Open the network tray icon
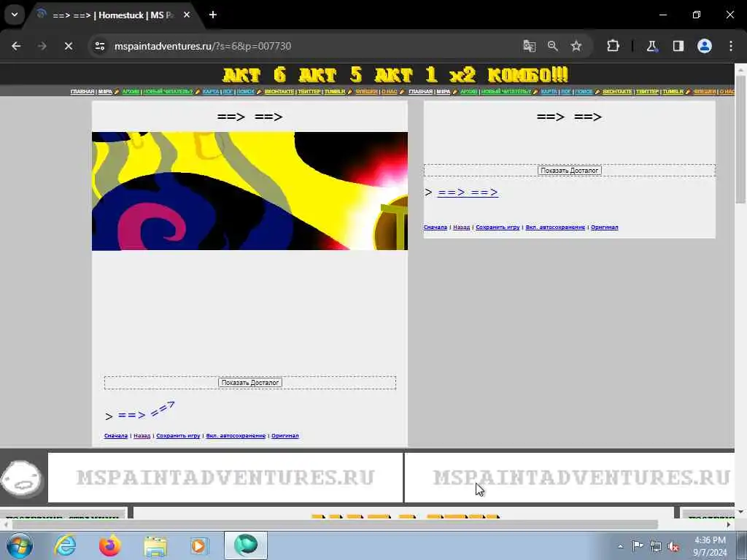The width and height of the screenshot is (747, 560). 656,545
